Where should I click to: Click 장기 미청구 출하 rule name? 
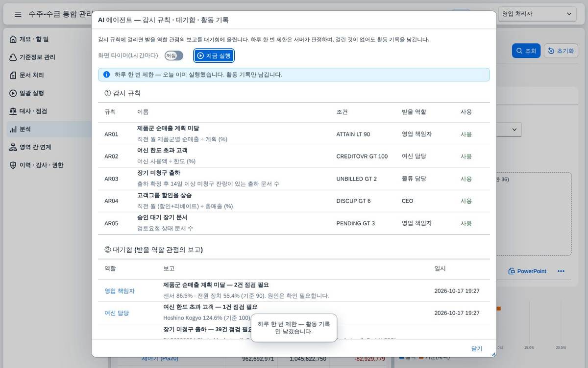tap(159, 173)
